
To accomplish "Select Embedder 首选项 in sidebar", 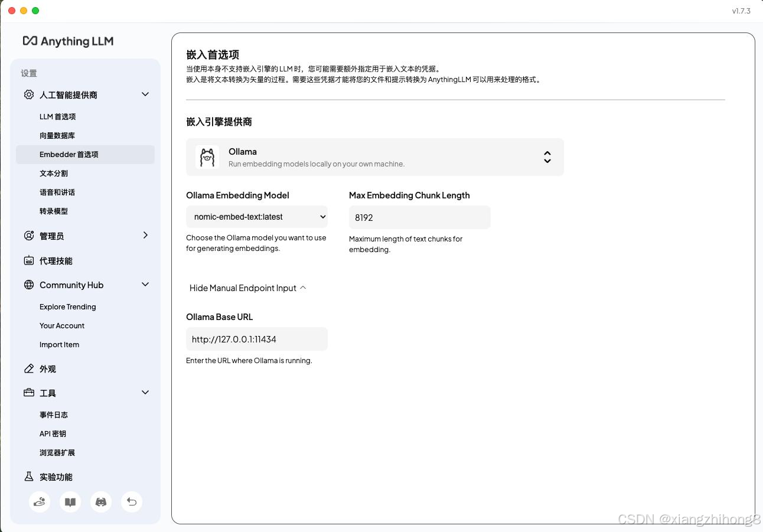I will [x=86, y=155].
